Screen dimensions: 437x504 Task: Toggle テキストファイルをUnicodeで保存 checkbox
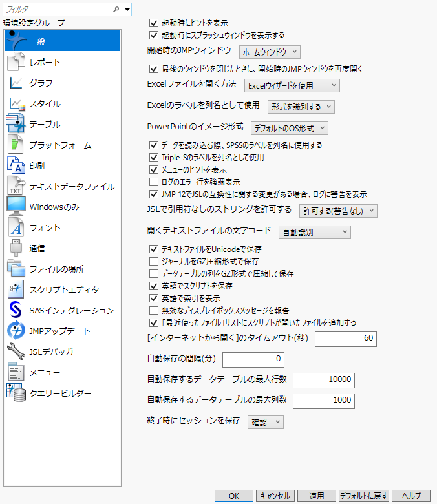(x=154, y=249)
